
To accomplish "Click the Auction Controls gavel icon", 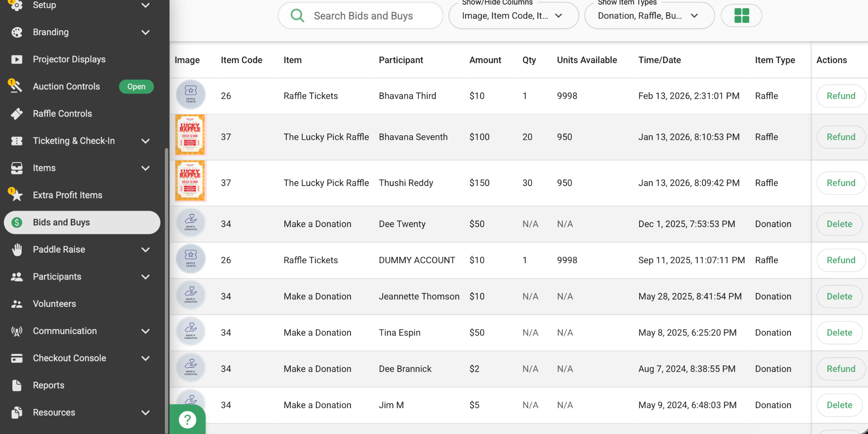I will 16,86.
